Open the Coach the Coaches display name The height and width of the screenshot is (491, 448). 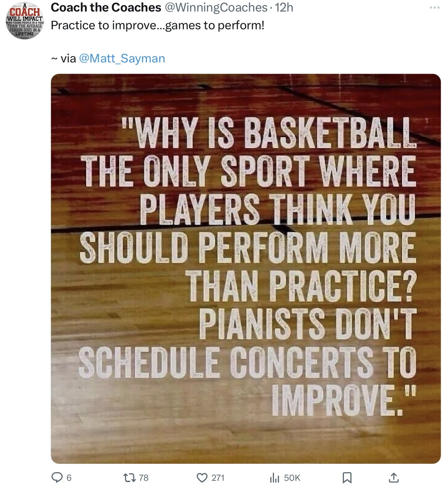[106, 7]
